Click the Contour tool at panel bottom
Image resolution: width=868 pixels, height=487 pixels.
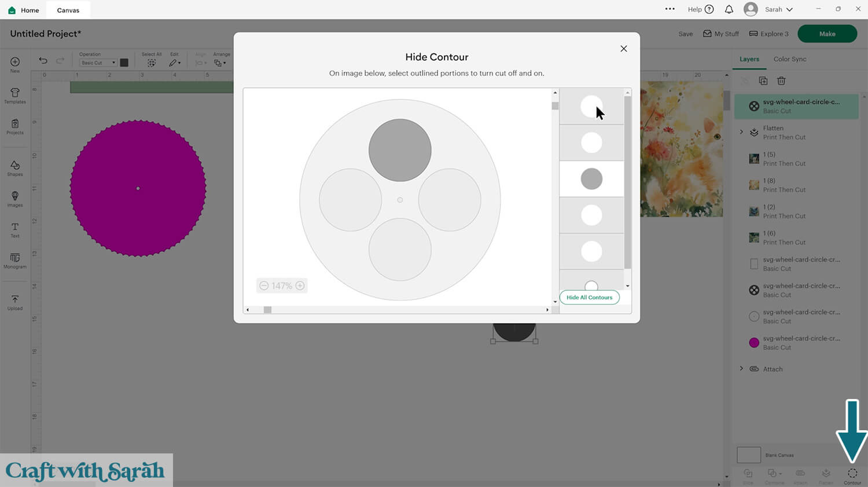tap(852, 476)
